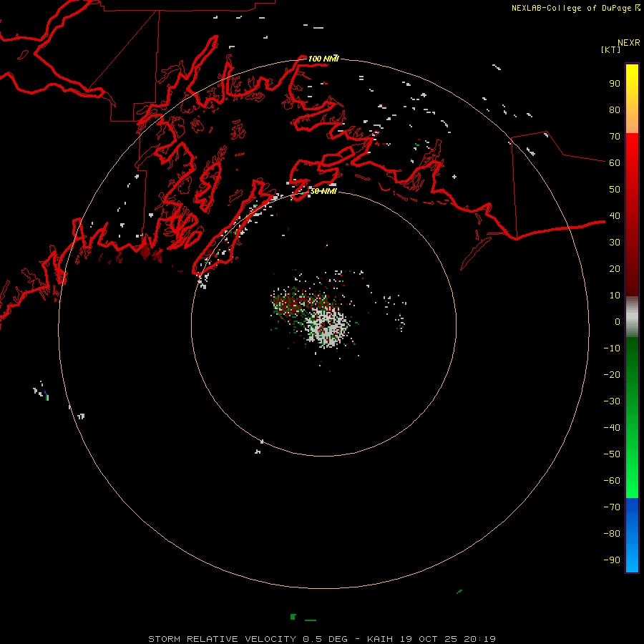Click the bright green segment near -60

point(632,481)
